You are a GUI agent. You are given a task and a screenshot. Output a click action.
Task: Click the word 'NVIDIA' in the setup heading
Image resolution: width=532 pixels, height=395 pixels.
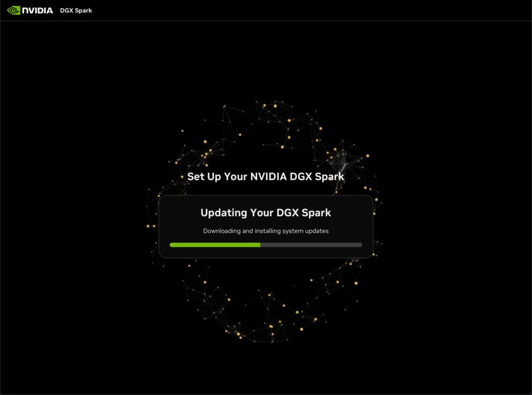pyautogui.click(x=269, y=177)
